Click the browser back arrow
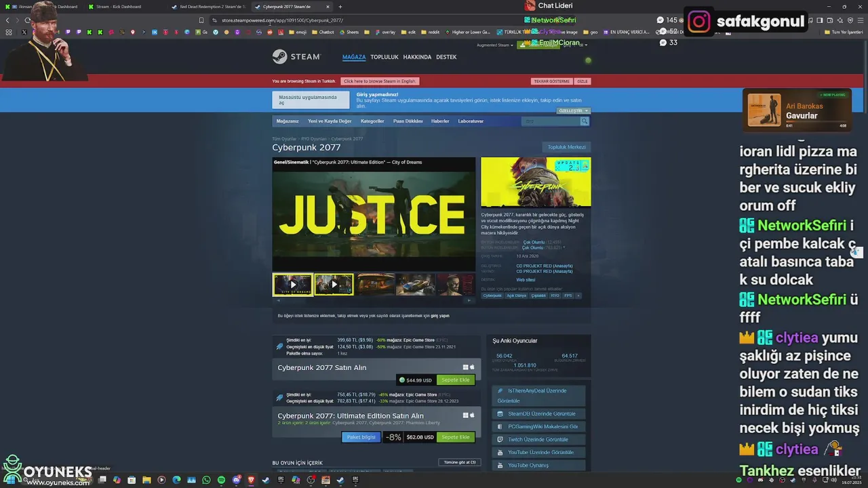Image resolution: width=868 pixels, height=488 pixels. [7, 20]
